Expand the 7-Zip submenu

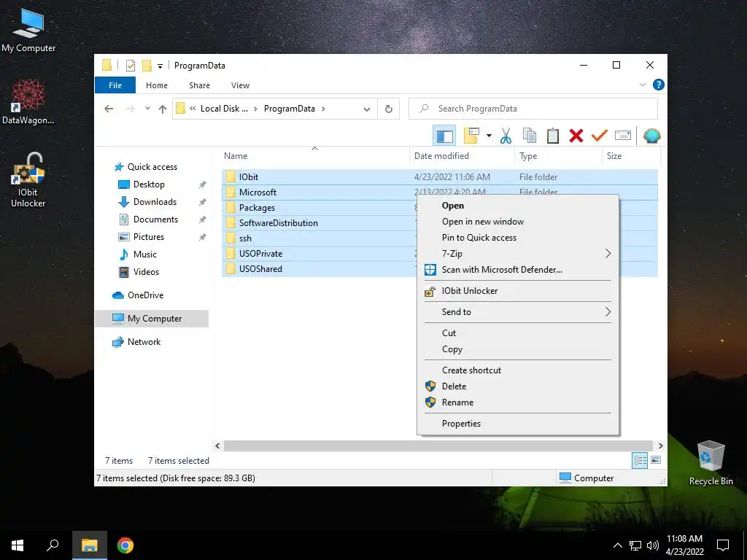click(x=518, y=253)
